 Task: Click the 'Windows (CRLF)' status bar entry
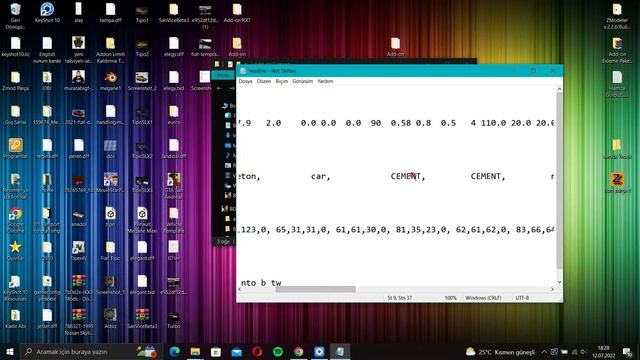coord(483,298)
